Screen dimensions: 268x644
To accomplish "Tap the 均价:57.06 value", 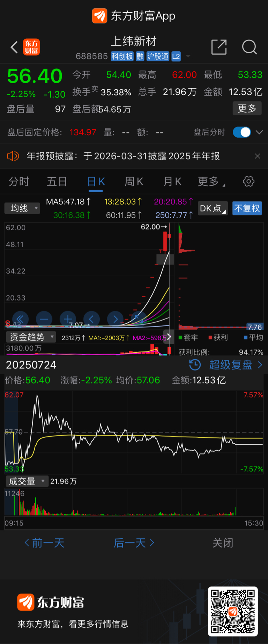I will point(138,380).
